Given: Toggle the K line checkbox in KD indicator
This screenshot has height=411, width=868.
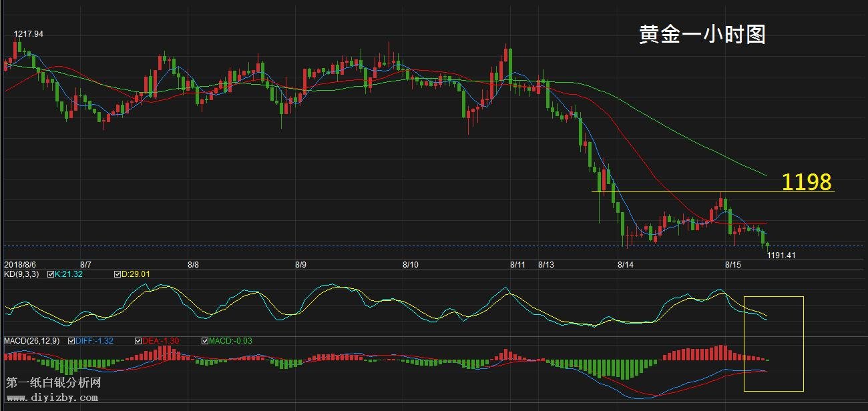Looking at the screenshot, I should click(x=51, y=274).
